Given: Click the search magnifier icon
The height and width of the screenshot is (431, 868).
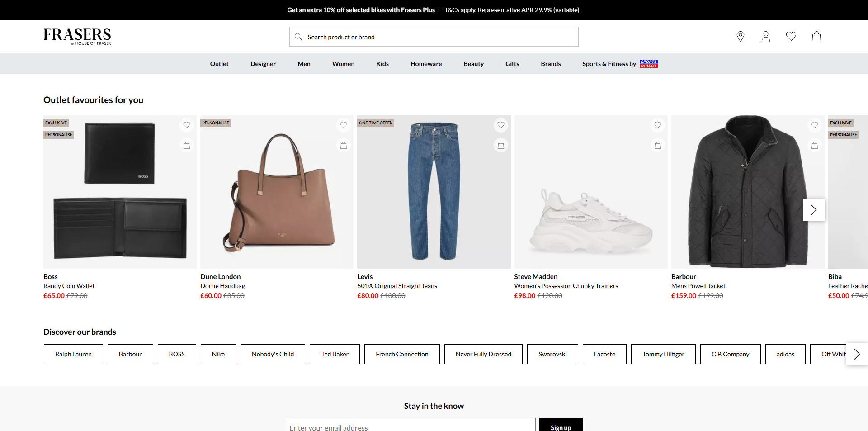Looking at the screenshot, I should pos(298,37).
